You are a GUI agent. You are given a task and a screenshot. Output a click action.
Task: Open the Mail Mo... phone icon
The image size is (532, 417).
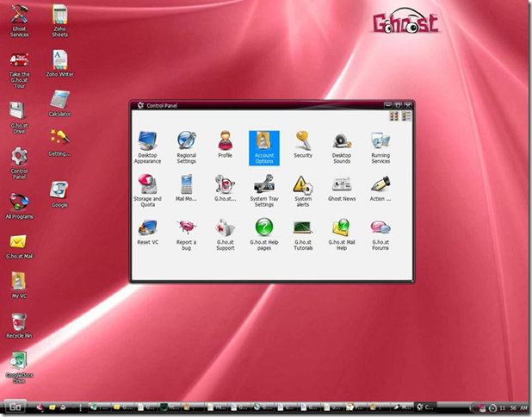tap(186, 189)
